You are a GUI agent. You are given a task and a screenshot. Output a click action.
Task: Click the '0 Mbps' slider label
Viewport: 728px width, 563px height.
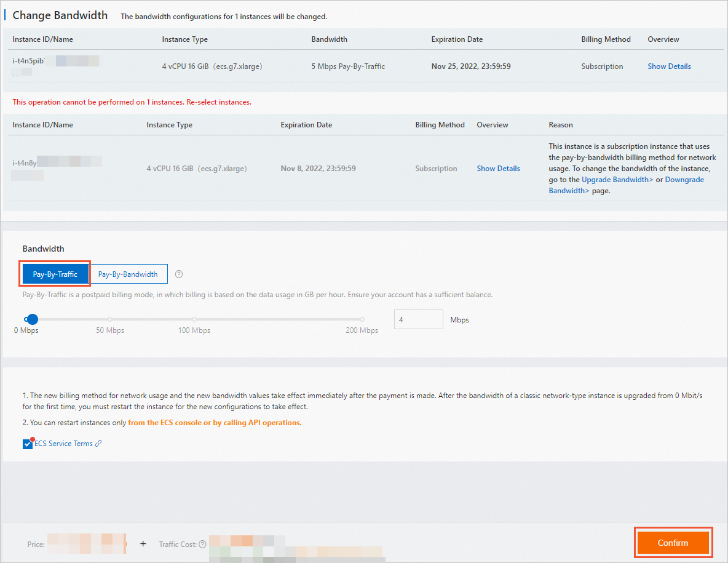[x=26, y=330]
